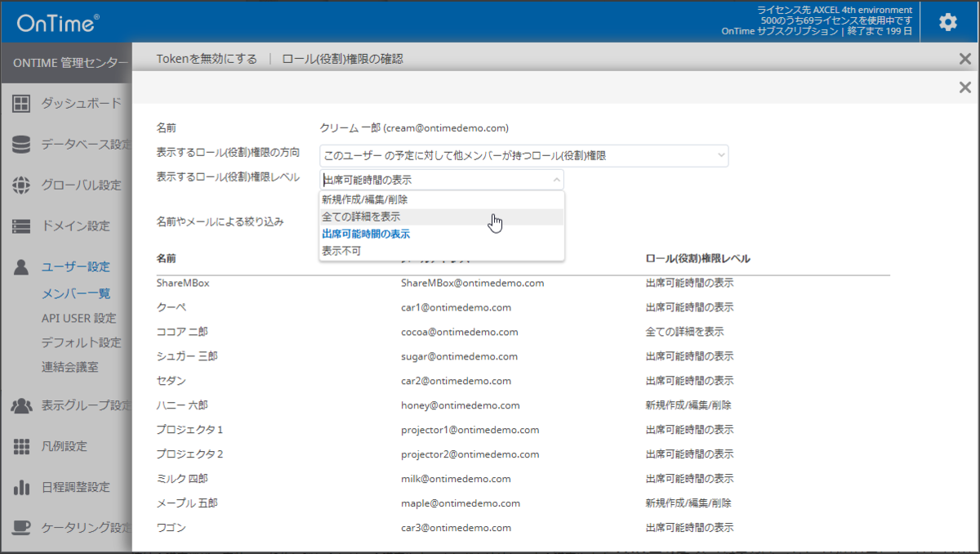Select the データベース設定 database icon
Image resolution: width=980 pixels, height=554 pixels.
pyautogui.click(x=22, y=144)
